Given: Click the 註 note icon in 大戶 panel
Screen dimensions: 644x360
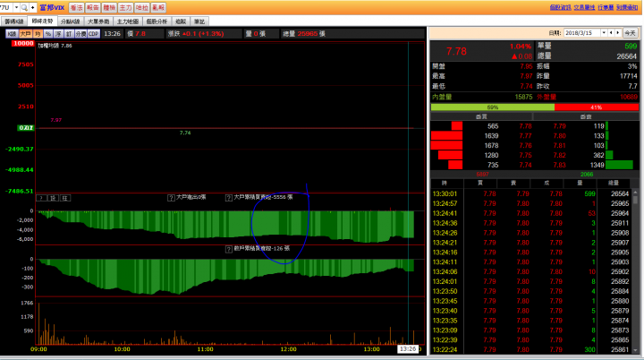Looking at the screenshot, I should pos(65,198).
